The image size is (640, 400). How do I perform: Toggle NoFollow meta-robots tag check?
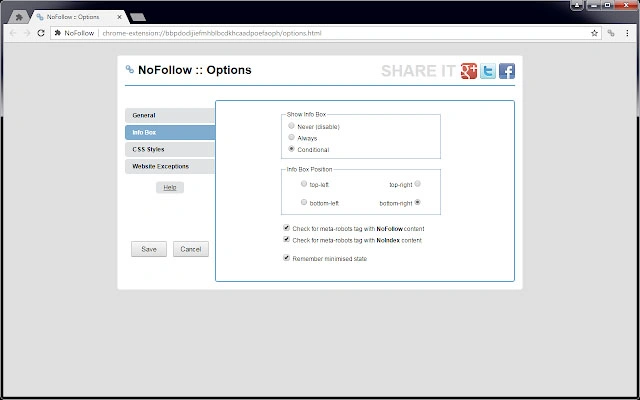coord(287,228)
